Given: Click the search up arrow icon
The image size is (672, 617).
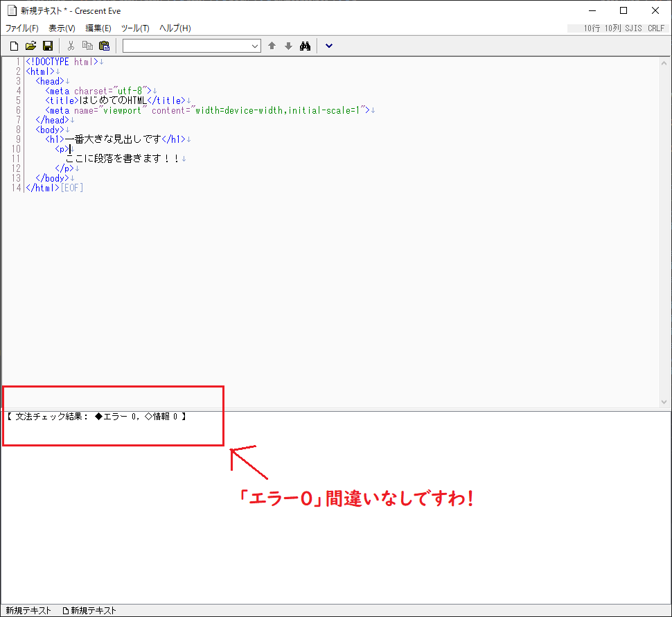Looking at the screenshot, I should click(272, 46).
